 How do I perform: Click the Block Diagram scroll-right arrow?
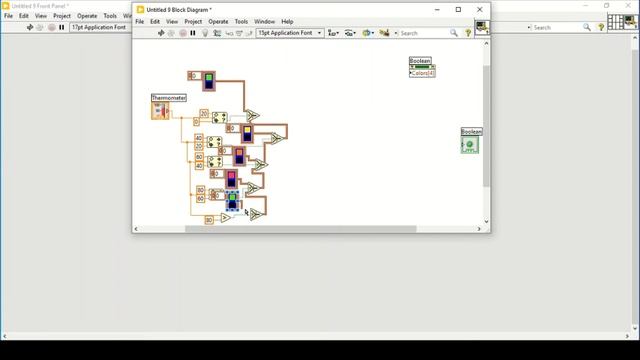click(x=479, y=229)
